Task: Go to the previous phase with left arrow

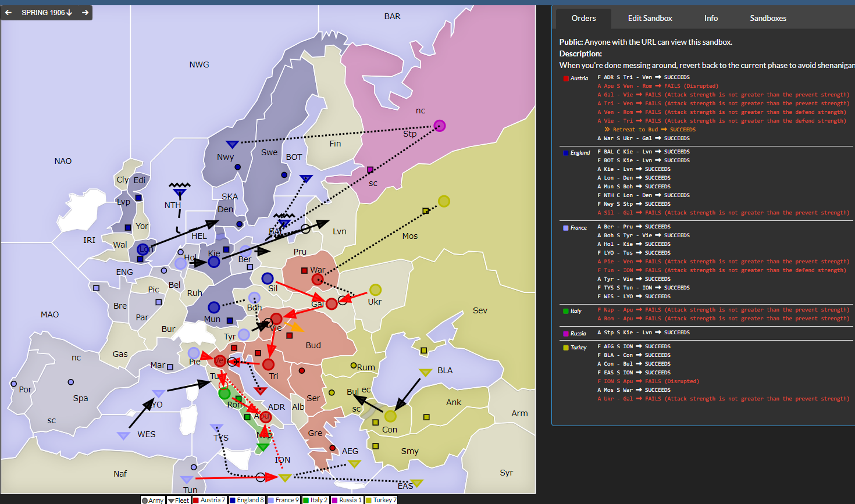Action: click(9, 12)
